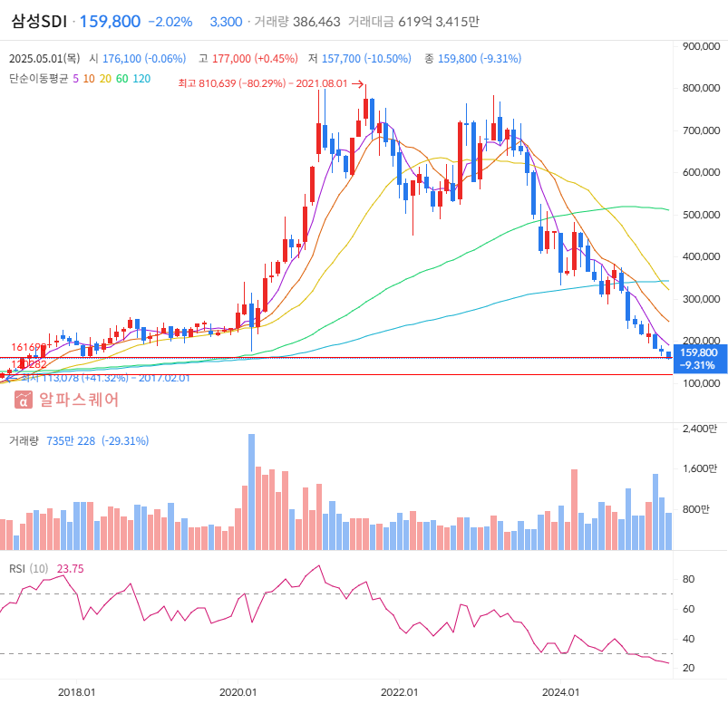Click the 2025.05.01(목) date label
The height and width of the screenshot is (704, 728).
[44, 59]
